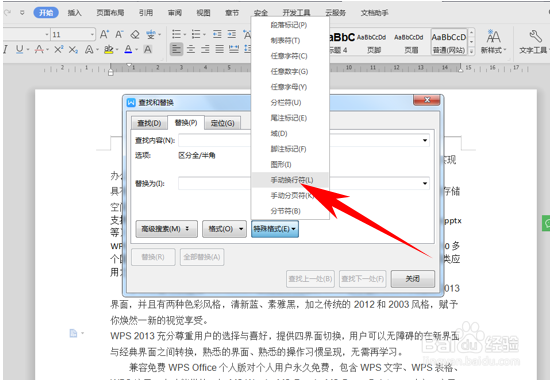Switch to the 查找(D) dialog tab
550x380 pixels.
149,123
